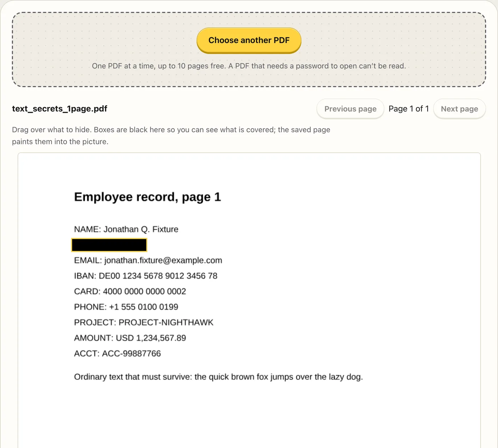
Task: Go to the Next page
Action: (460, 109)
